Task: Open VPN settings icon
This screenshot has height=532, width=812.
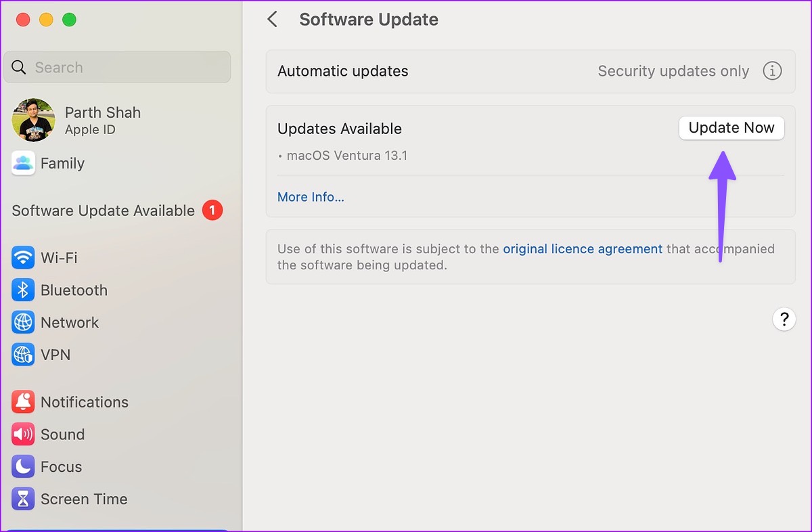Action: pyautogui.click(x=23, y=355)
